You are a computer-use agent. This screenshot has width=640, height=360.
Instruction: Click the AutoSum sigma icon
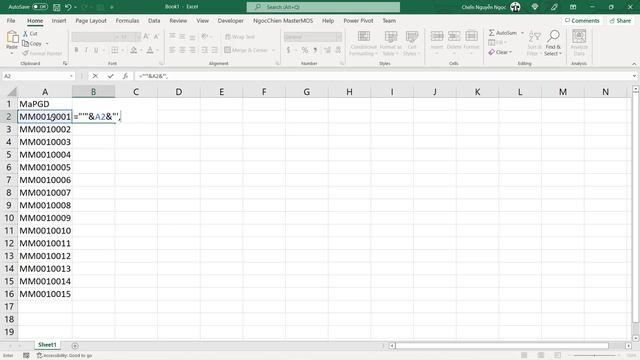pos(491,33)
